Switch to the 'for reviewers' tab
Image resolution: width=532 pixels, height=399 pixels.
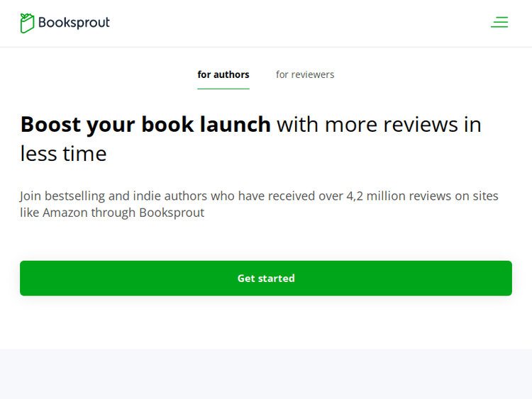305,74
